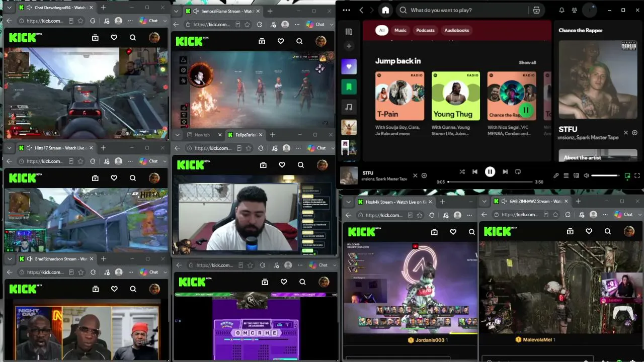Open Connect to a device in Spotify
This screenshot has width=644, height=362.
pos(576,175)
